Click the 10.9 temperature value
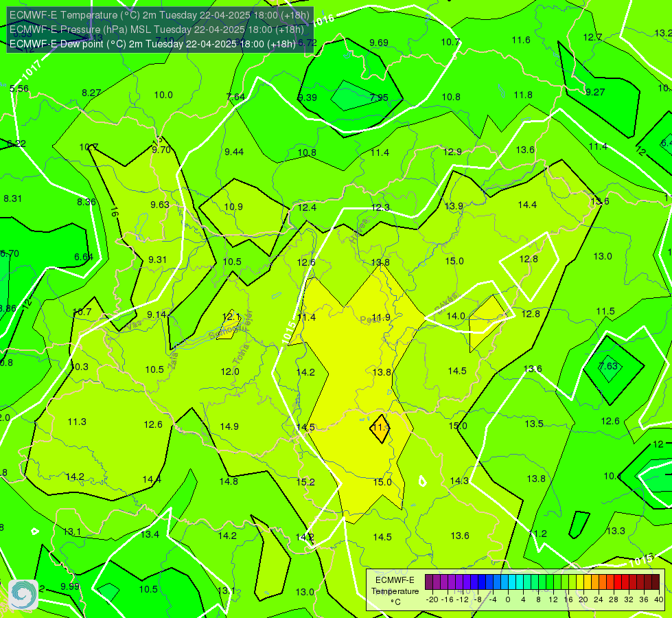This screenshot has width=672, height=618. click(x=233, y=207)
